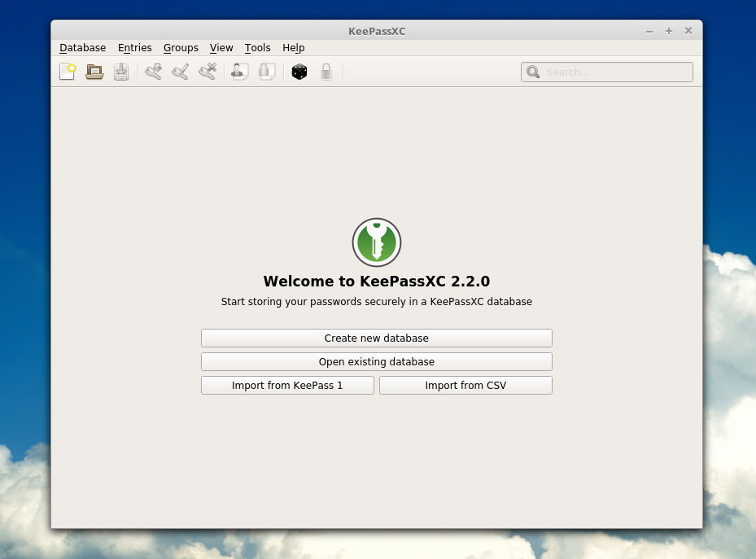Click Import from CSV button
The image size is (756, 559).
(x=465, y=386)
